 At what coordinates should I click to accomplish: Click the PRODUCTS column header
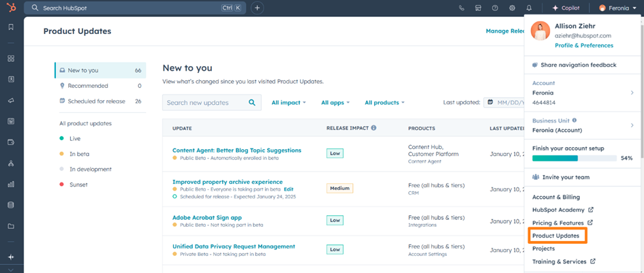click(x=421, y=129)
